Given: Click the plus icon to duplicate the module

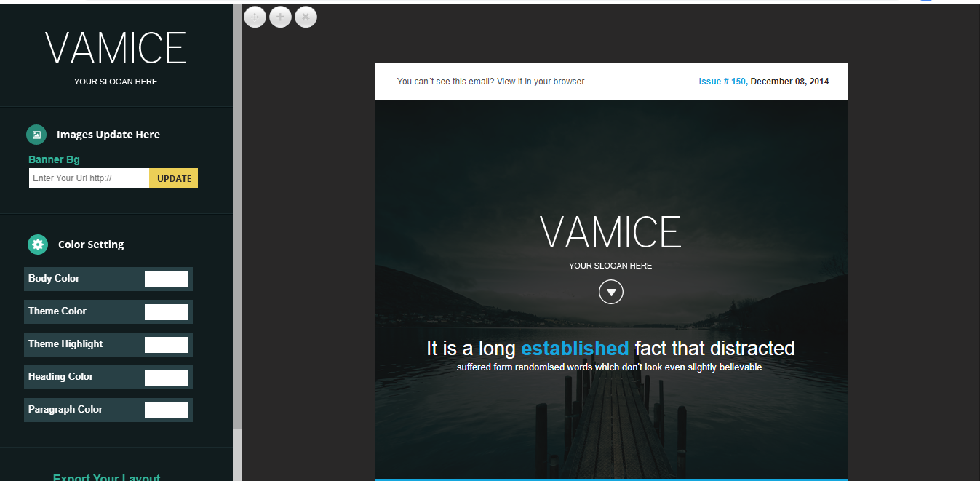Looking at the screenshot, I should [x=280, y=17].
